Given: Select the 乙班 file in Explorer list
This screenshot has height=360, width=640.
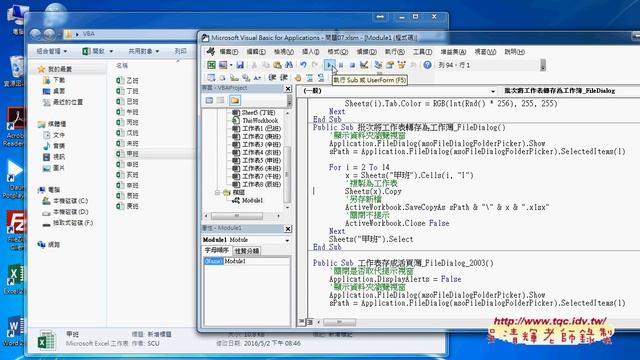Looking at the screenshot, I should [127, 80].
